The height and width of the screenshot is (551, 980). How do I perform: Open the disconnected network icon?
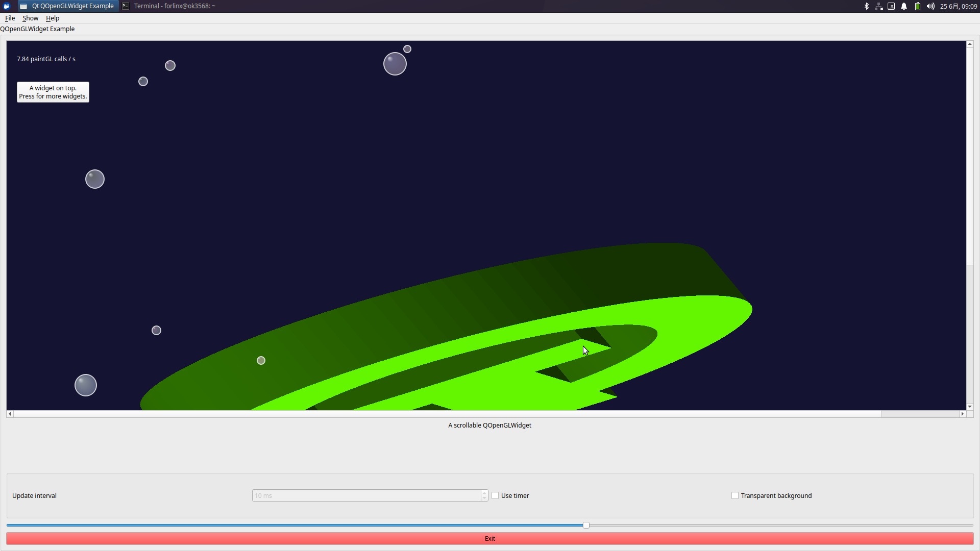879,6
